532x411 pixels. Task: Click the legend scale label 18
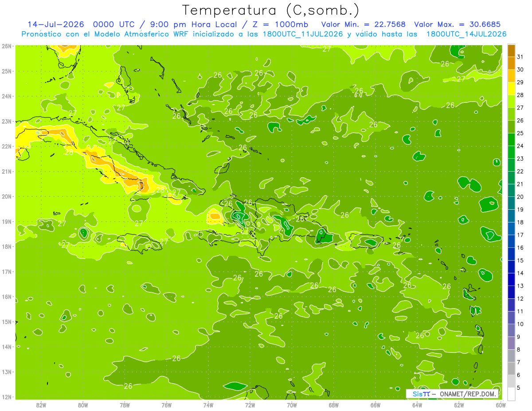click(520, 222)
